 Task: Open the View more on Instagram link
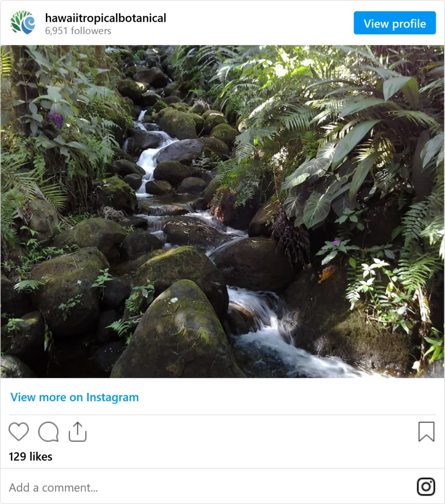[x=74, y=397]
